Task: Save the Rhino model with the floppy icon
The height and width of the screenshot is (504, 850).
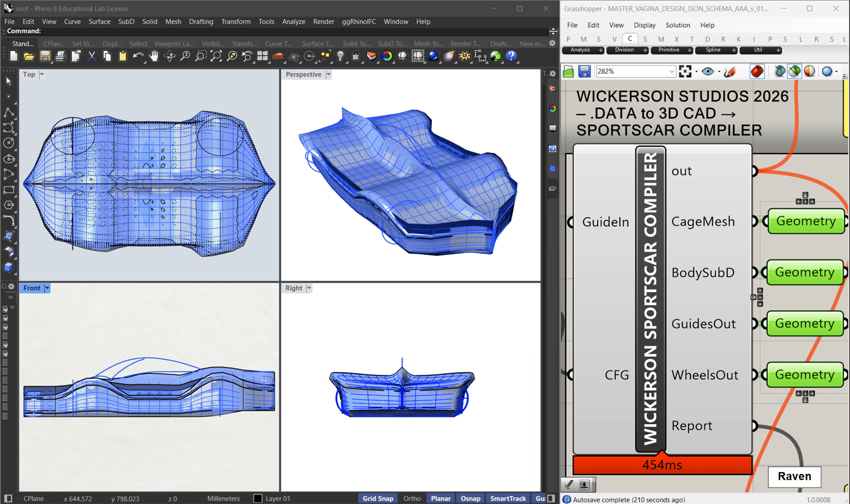Action: click(x=45, y=56)
